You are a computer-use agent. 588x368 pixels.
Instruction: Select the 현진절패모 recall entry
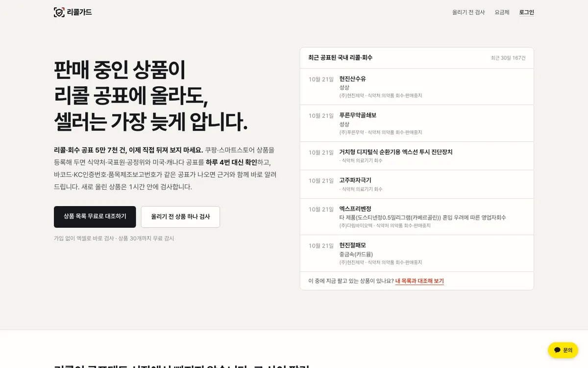pos(416,254)
